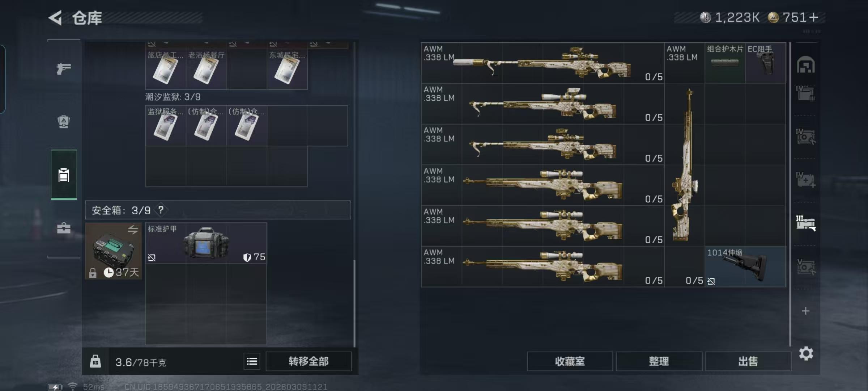
Task: Go back using the arrow beside 仓库
Action: 55,17
